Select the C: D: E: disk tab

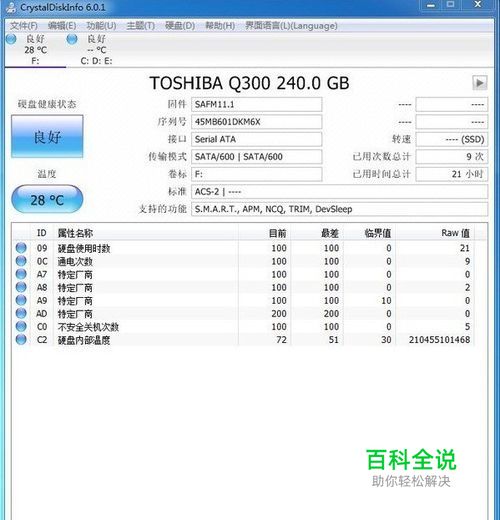(96, 50)
